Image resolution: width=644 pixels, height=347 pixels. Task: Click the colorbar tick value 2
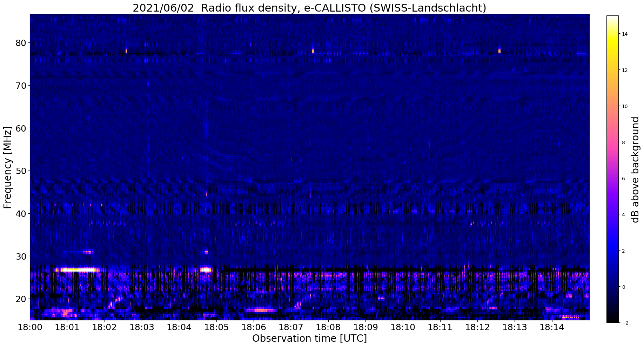[623, 251]
